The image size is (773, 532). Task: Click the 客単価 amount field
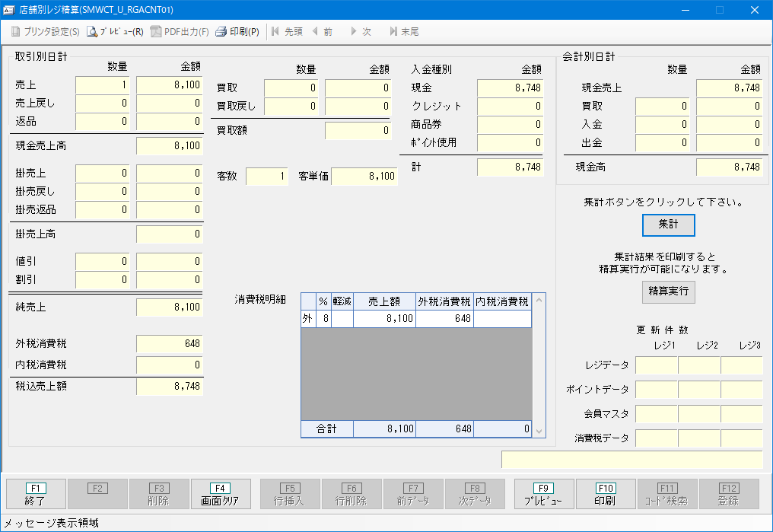[x=364, y=177]
